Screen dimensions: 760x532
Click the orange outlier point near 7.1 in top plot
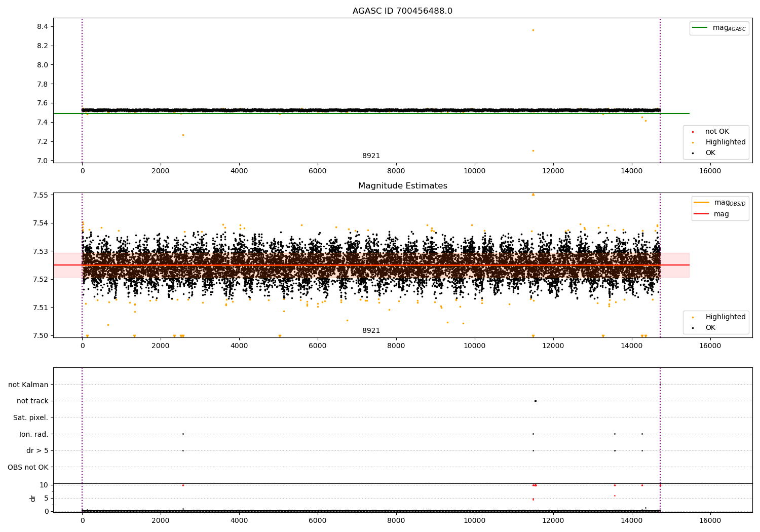tap(533, 150)
